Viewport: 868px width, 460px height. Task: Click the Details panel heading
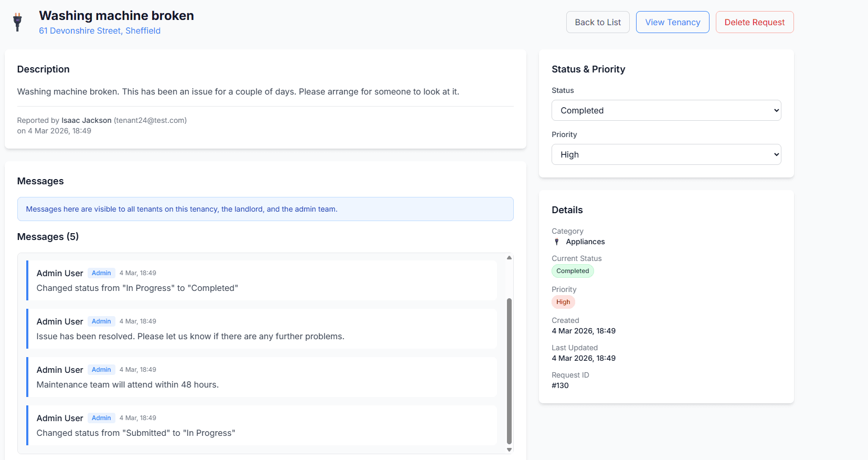567,210
